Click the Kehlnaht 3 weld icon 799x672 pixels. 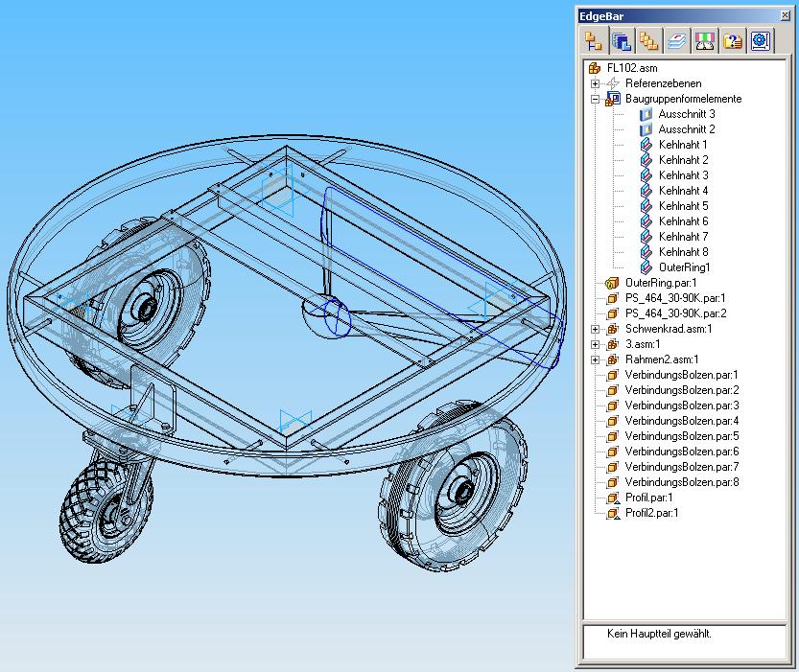[x=646, y=175]
